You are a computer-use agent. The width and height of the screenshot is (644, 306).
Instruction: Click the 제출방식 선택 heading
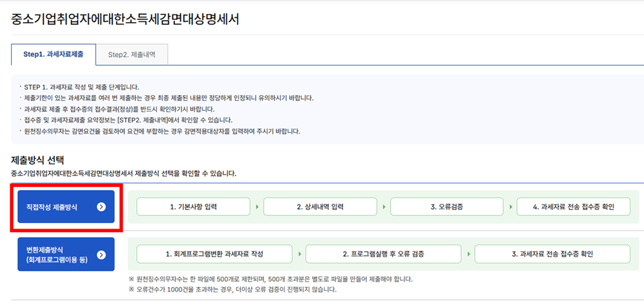tap(38, 160)
